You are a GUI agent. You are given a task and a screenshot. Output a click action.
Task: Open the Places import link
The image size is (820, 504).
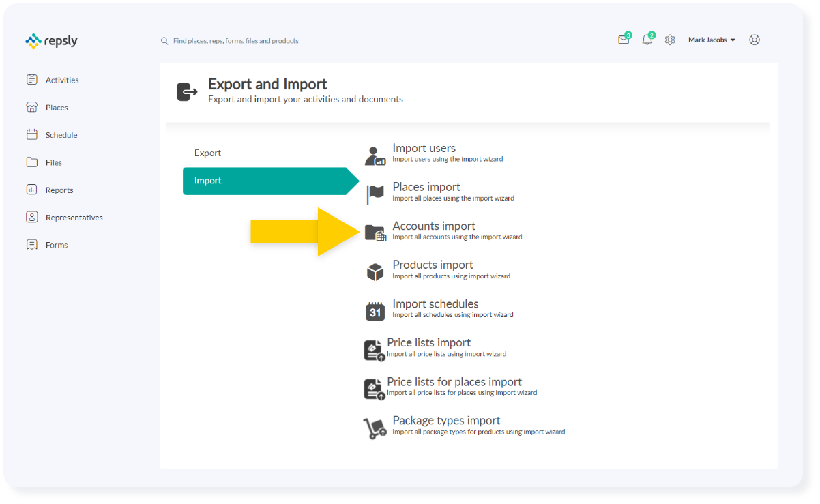426,187
